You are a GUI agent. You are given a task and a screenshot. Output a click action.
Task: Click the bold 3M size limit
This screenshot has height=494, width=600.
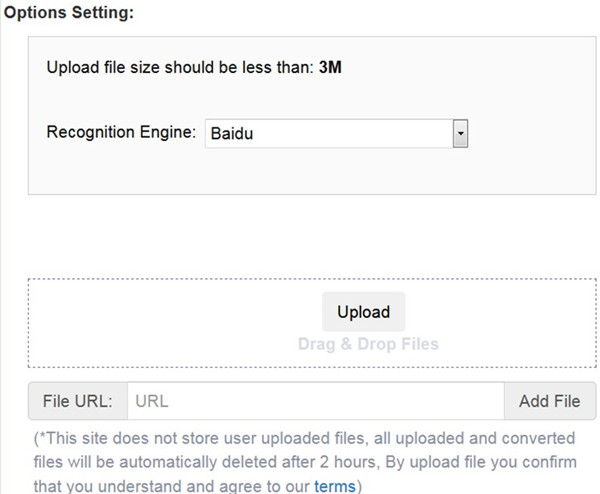pos(331,69)
